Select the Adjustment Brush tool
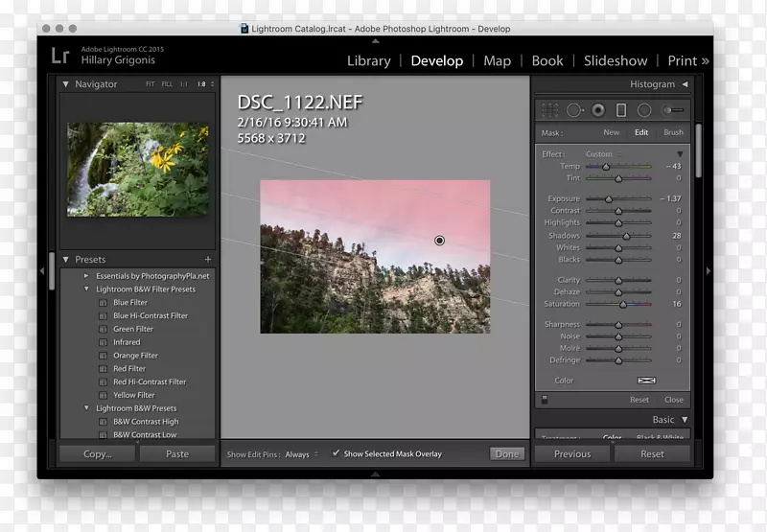This screenshot has width=767, height=532. tap(674, 110)
